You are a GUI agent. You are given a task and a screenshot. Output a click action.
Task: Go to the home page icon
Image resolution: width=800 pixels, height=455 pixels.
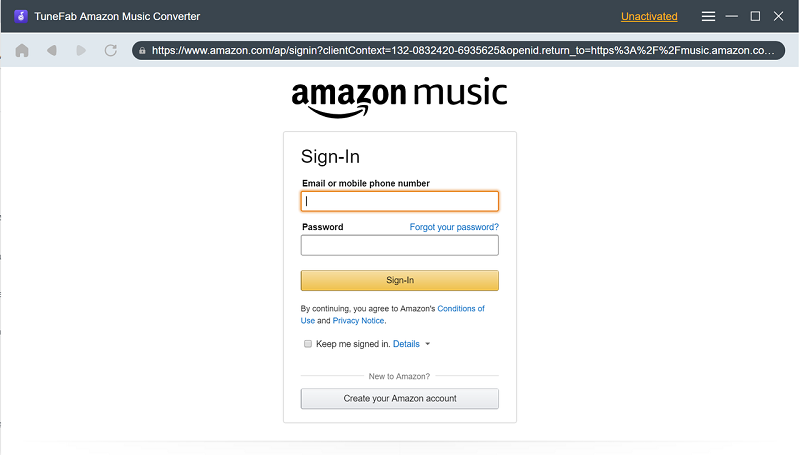pos(21,50)
